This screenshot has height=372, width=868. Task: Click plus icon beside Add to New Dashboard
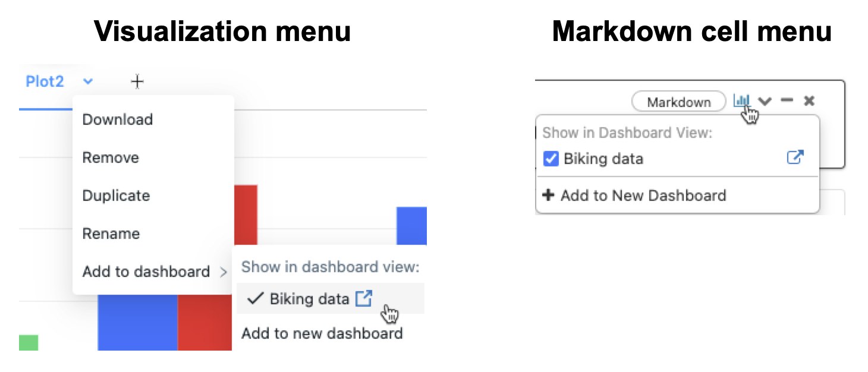point(549,195)
